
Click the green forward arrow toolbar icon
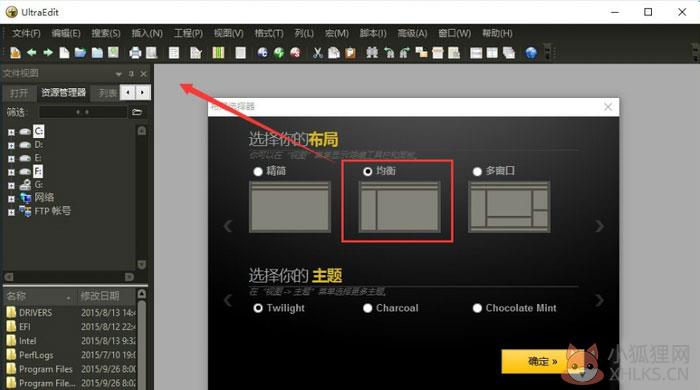[x=48, y=53]
